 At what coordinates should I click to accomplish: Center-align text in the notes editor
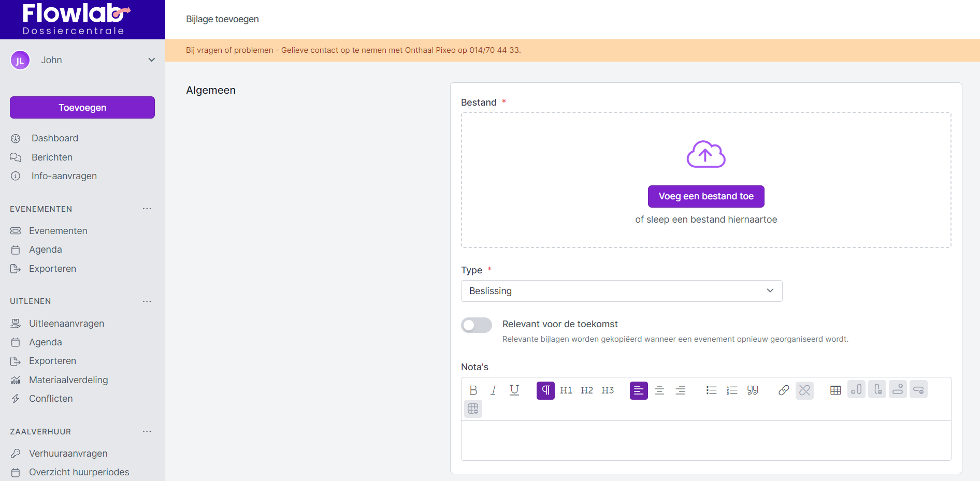point(659,390)
